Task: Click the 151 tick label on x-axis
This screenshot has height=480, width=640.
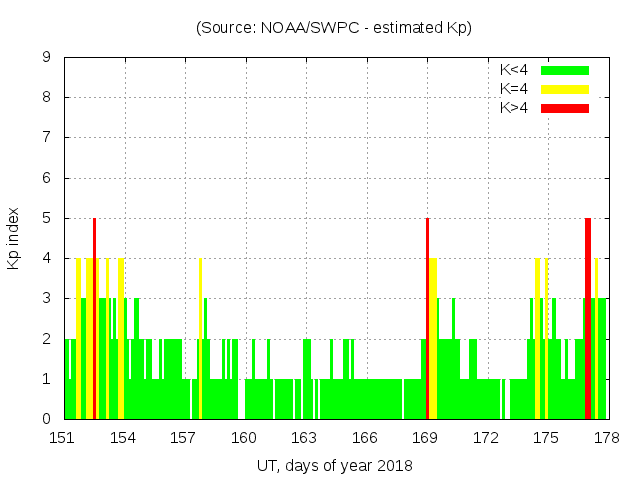Action: tap(63, 438)
